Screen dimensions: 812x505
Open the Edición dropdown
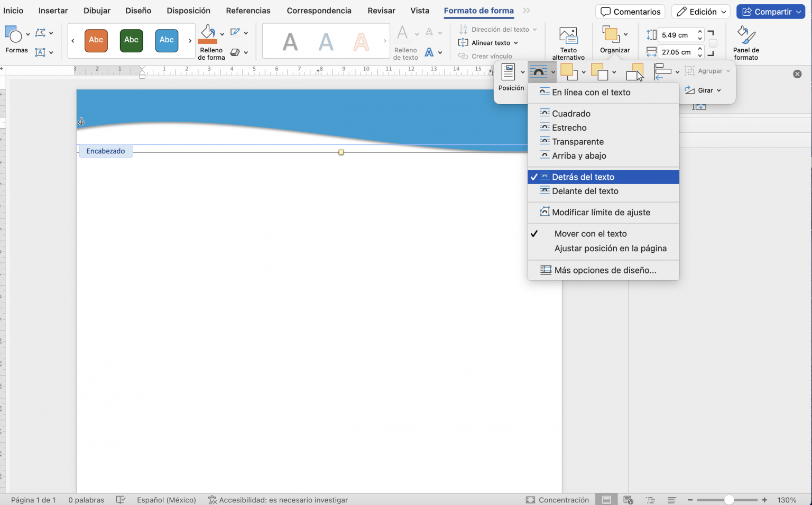click(x=700, y=11)
